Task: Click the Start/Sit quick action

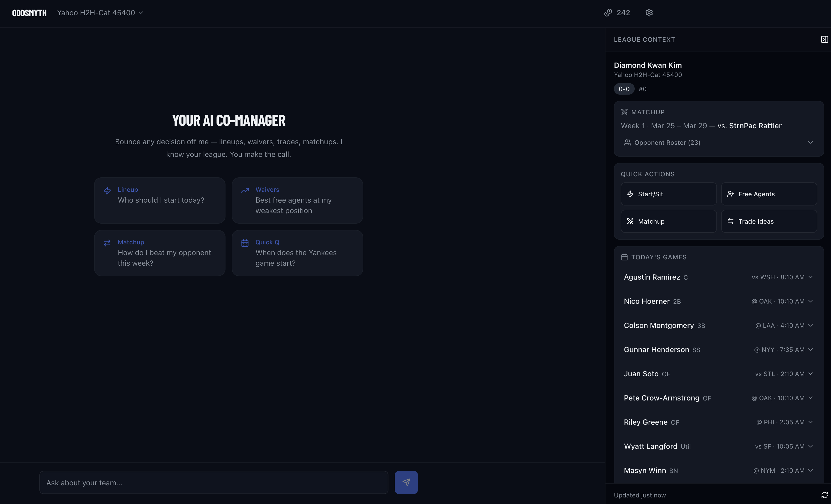Action: [x=668, y=194]
